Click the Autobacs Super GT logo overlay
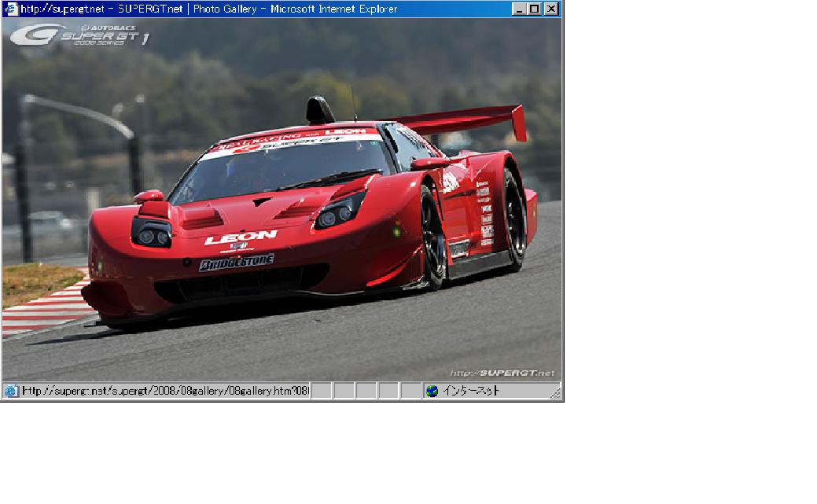The height and width of the screenshot is (504, 817). click(79, 35)
